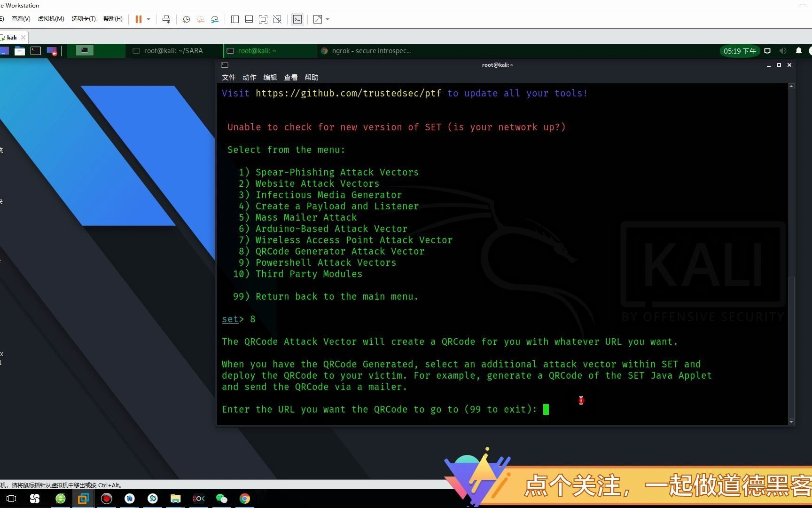Screen dimensions: 812x508
Task: Close the root@kali terminal window
Action: [789, 65]
